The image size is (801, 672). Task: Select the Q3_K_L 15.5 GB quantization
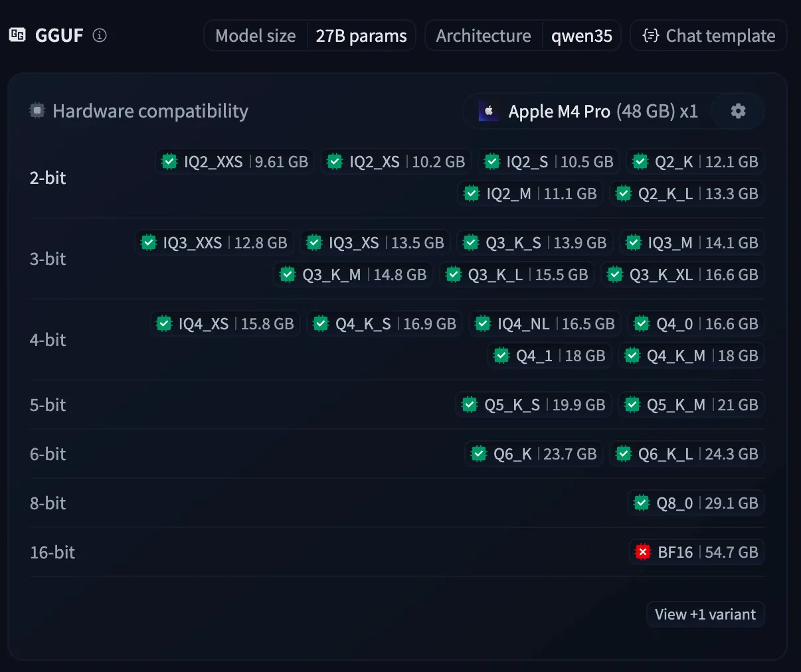coord(517,274)
